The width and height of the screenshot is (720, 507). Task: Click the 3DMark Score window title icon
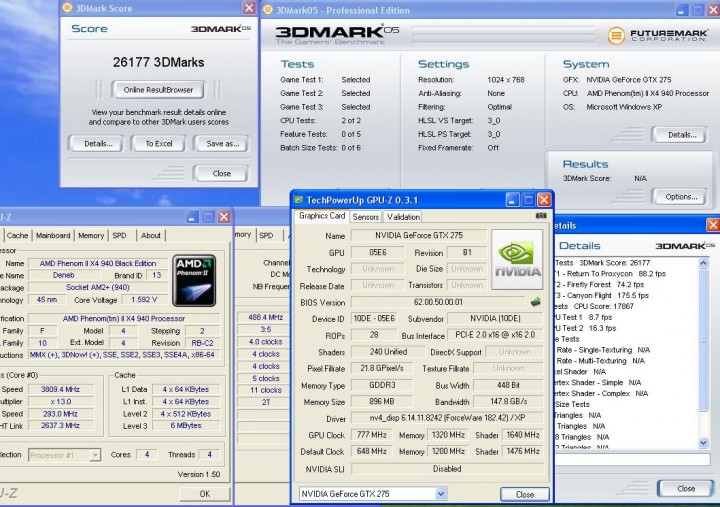click(67, 8)
